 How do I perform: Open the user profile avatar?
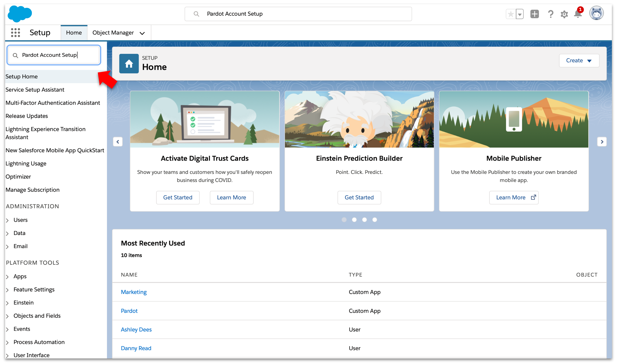596,13
